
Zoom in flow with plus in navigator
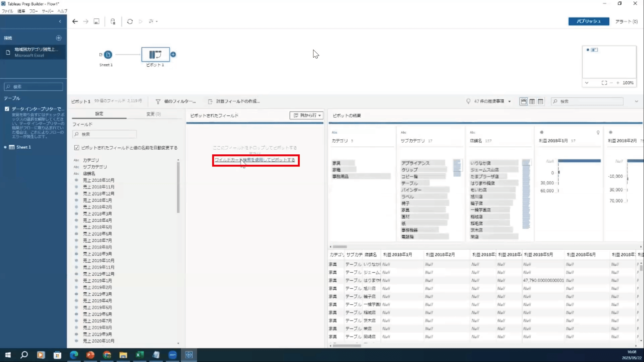pyautogui.click(x=618, y=83)
